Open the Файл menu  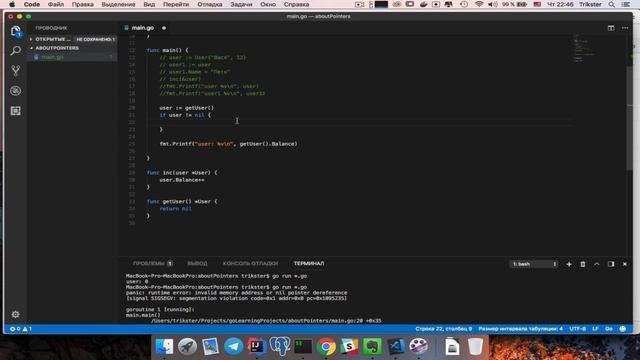click(x=56, y=4)
